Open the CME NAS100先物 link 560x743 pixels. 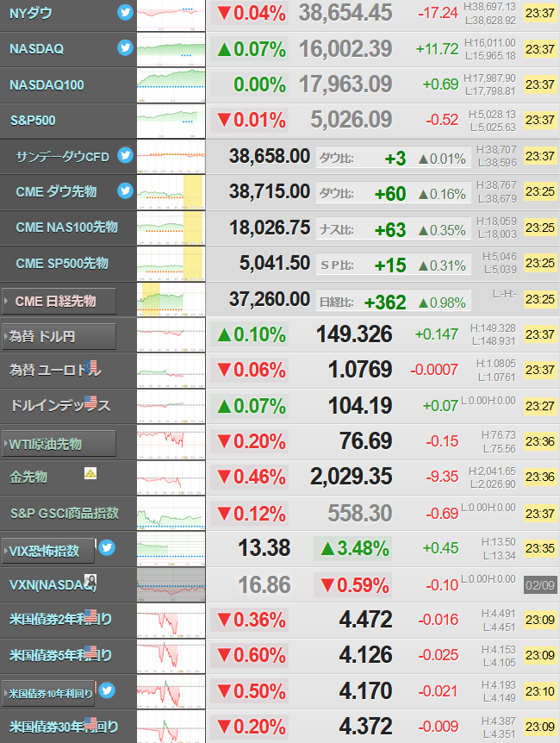(x=67, y=228)
